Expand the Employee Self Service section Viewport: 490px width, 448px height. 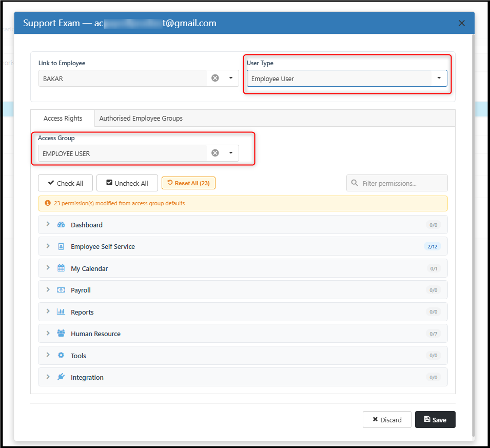(48, 246)
